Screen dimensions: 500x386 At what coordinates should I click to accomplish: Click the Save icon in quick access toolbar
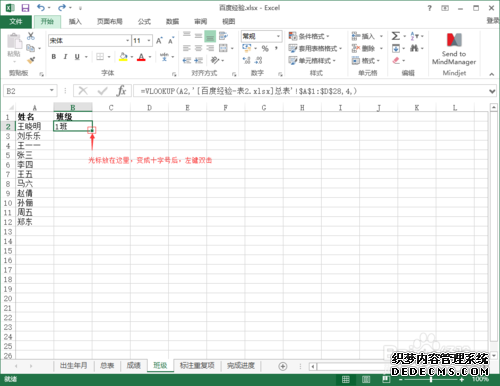(25, 8)
